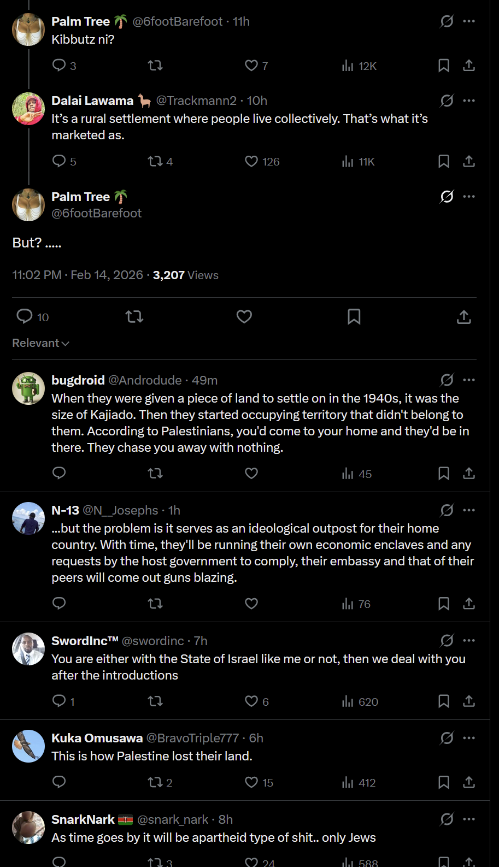The height and width of the screenshot is (868, 499).
Task: Repost Palm Tree's main "But?" post
Action: 134,316
